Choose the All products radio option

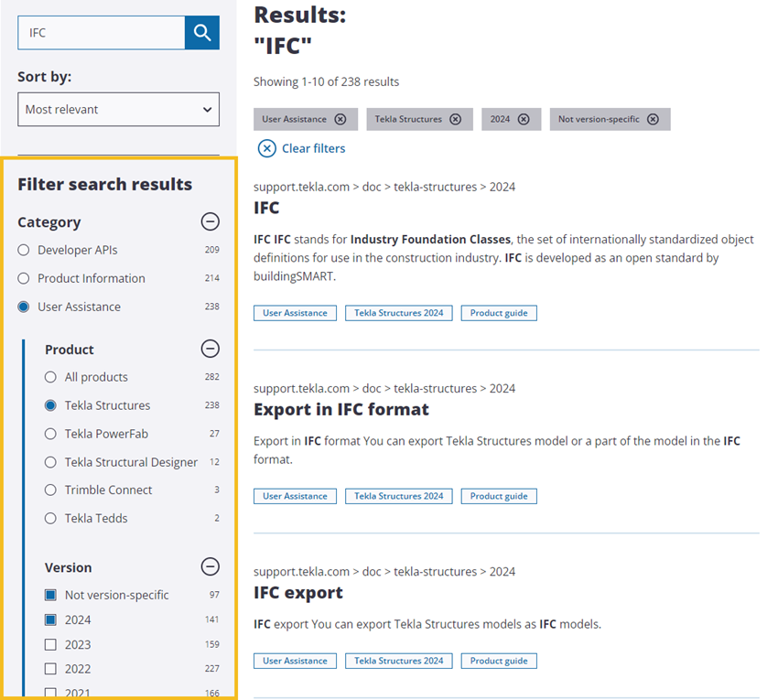pyautogui.click(x=50, y=377)
